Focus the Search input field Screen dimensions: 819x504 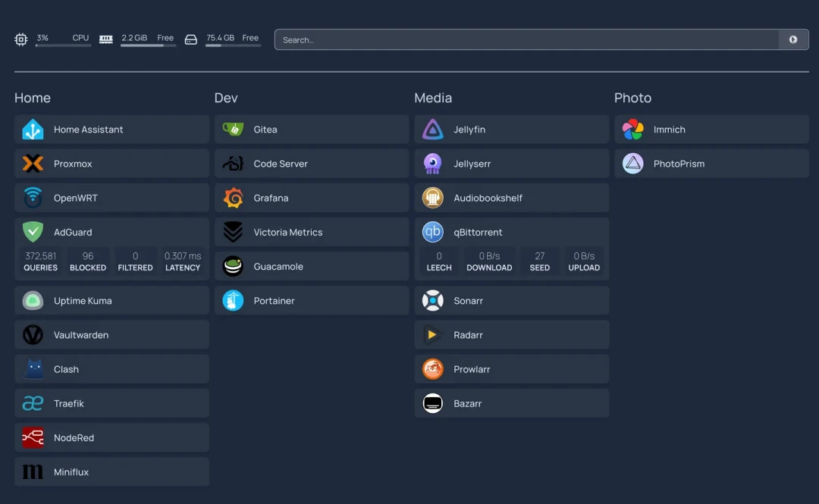pos(526,39)
